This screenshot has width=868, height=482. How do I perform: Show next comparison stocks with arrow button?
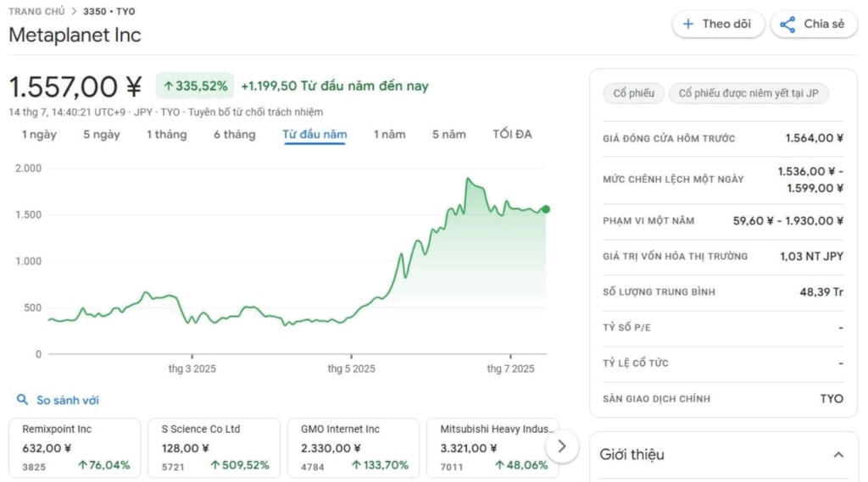pyautogui.click(x=562, y=446)
